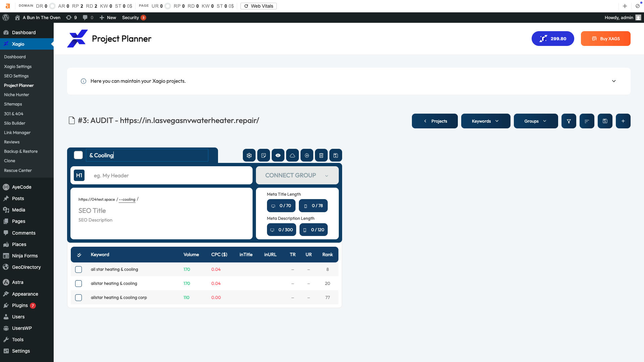Click desktop meta description length 0/300

click(x=281, y=230)
